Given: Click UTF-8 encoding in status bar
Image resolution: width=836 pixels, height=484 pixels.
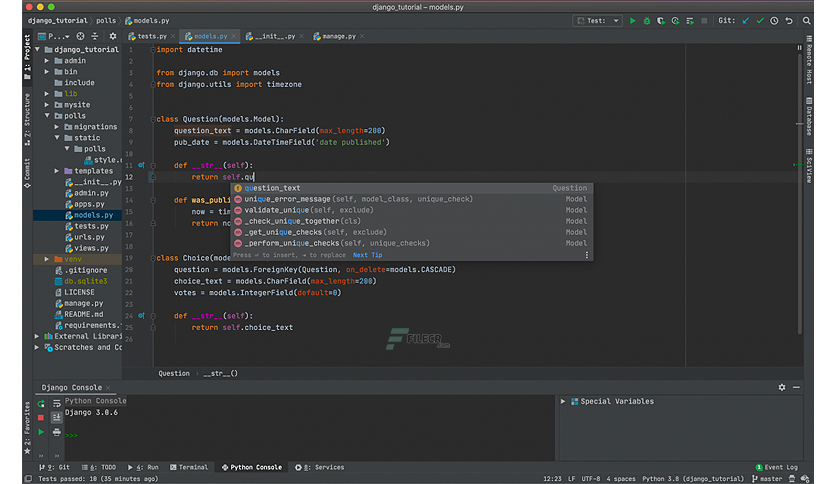Looking at the screenshot, I should coord(591,479).
